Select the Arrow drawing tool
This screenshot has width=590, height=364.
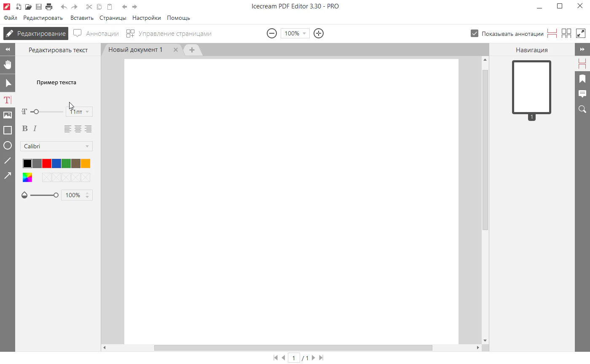click(x=8, y=176)
